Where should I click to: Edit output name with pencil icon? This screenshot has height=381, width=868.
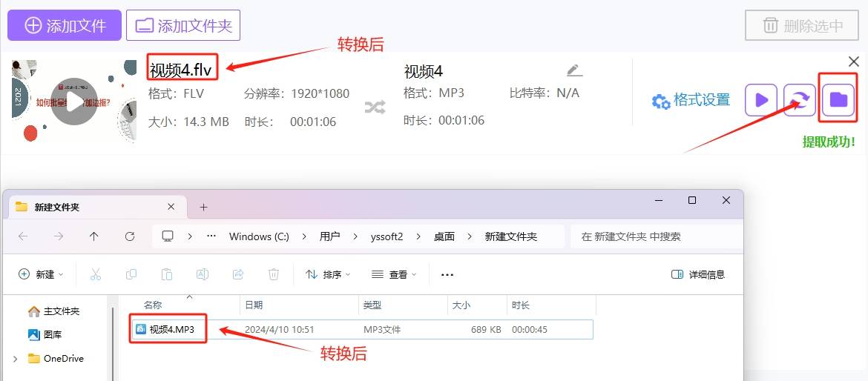point(575,70)
